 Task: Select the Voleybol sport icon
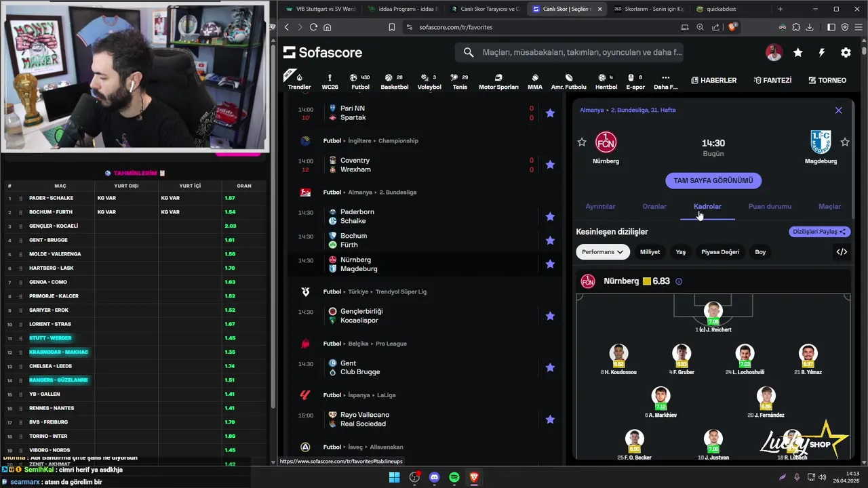pyautogui.click(x=429, y=81)
